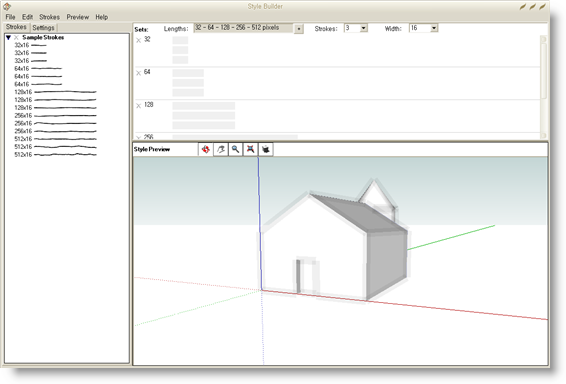Select the Zoom magnifier tool
Viewport: 566px width, 384px height.
tap(235, 149)
